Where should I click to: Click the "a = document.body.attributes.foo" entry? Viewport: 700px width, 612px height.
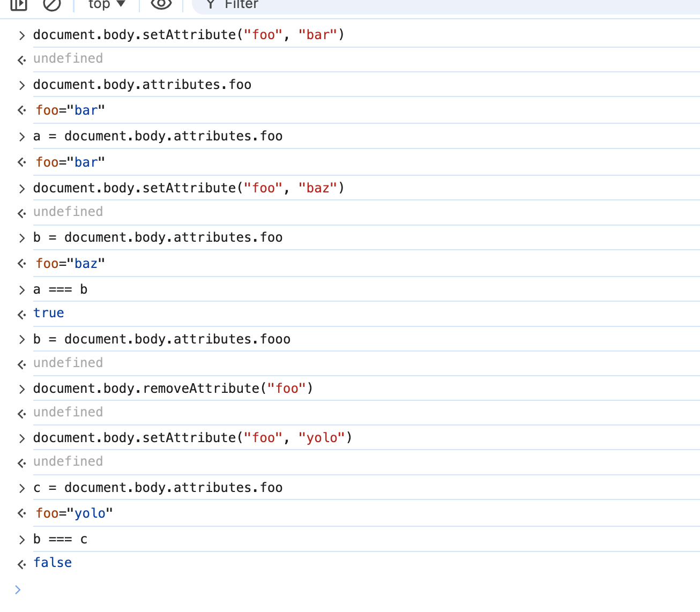coord(158,136)
